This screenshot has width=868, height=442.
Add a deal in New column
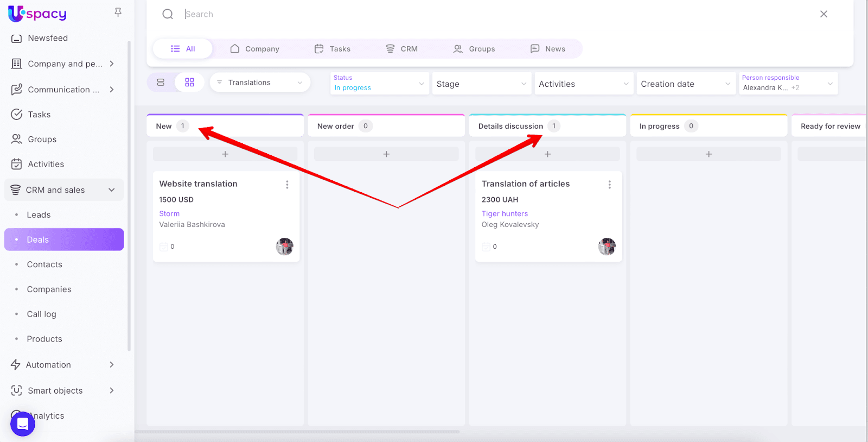click(225, 154)
